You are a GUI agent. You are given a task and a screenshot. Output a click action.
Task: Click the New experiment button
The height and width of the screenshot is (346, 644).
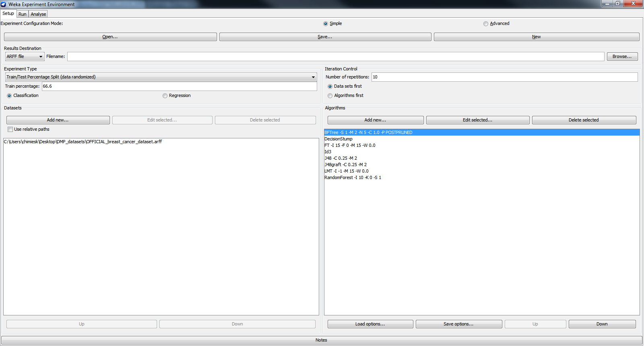[537, 37]
